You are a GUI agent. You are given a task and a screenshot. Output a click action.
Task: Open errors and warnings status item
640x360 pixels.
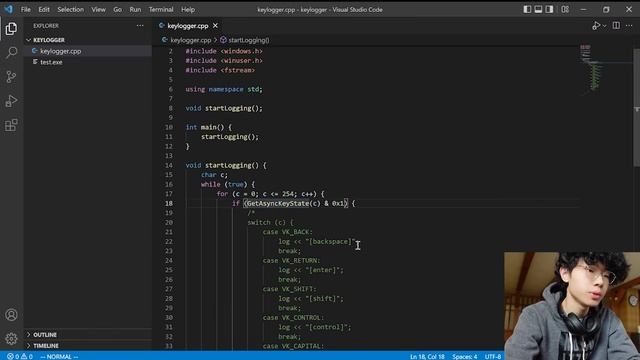[20, 356]
